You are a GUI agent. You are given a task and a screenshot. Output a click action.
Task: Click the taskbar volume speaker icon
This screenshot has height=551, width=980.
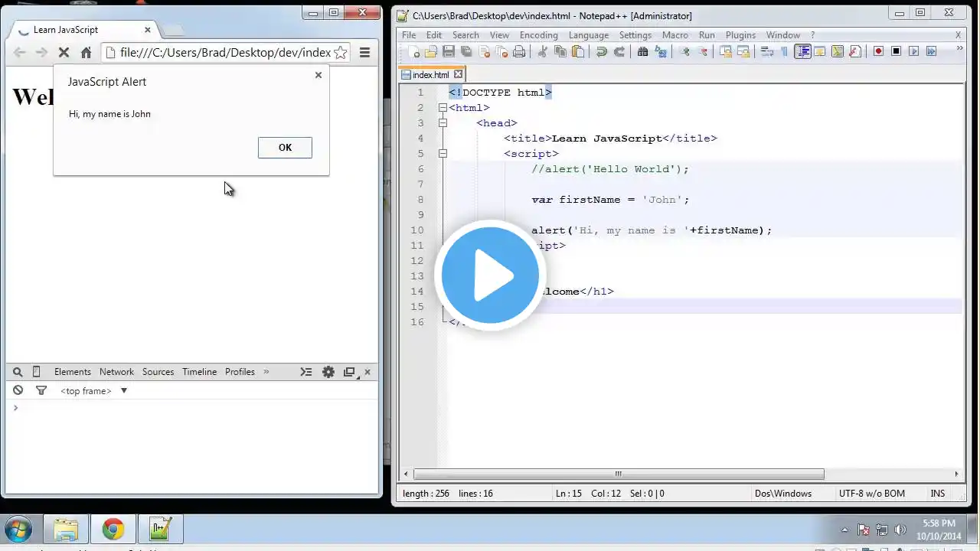coord(900,530)
